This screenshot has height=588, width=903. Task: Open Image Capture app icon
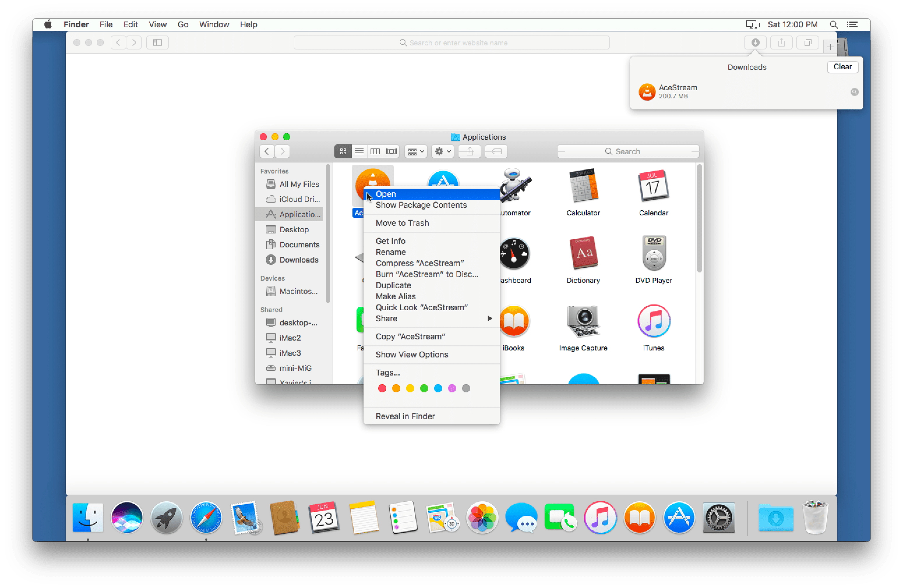(583, 321)
